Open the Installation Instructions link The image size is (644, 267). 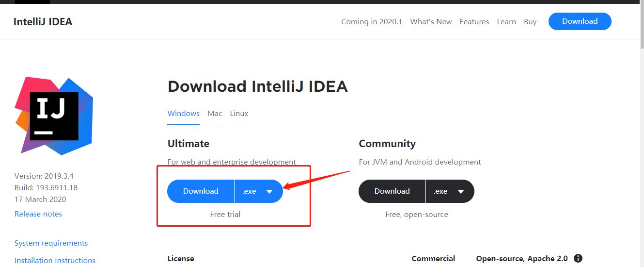coord(55,261)
